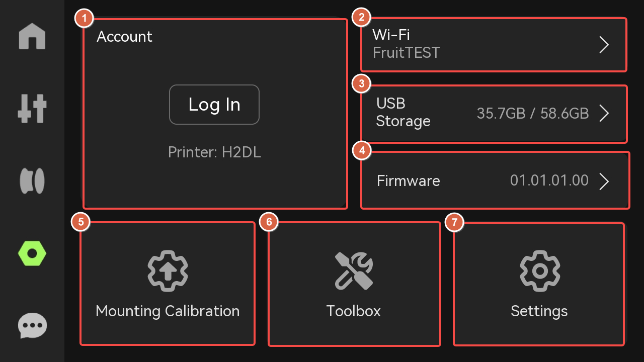Image resolution: width=644 pixels, height=362 pixels.
Task: Expand USB Storage details chevron
Action: coord(604,114)
